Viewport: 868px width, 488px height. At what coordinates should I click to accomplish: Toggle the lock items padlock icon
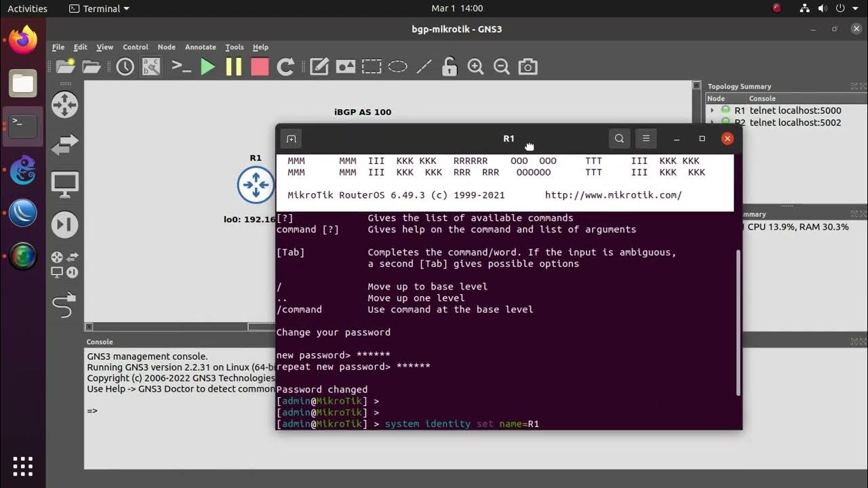coord(449,66)
